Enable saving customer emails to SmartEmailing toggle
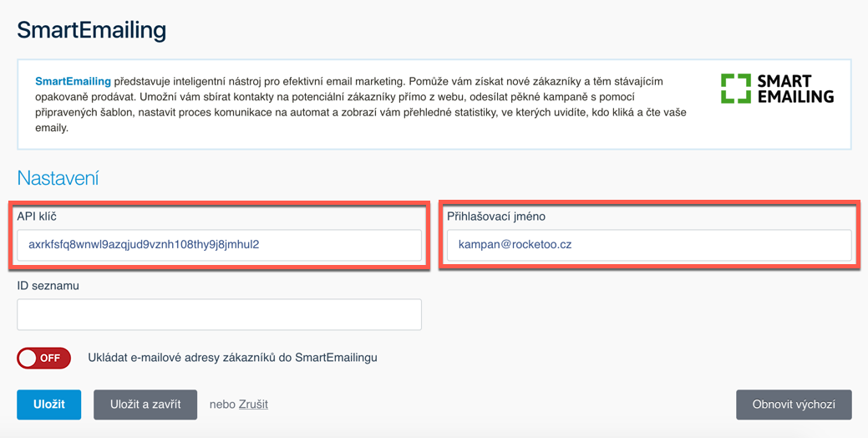The width and height of the screenshot is (868, 438). (x=43, y=359)
